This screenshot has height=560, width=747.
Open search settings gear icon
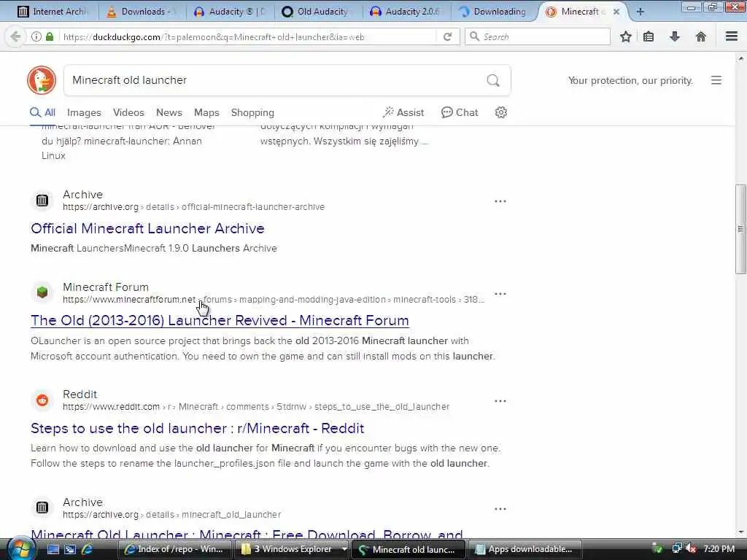click(x=500, y=112)
